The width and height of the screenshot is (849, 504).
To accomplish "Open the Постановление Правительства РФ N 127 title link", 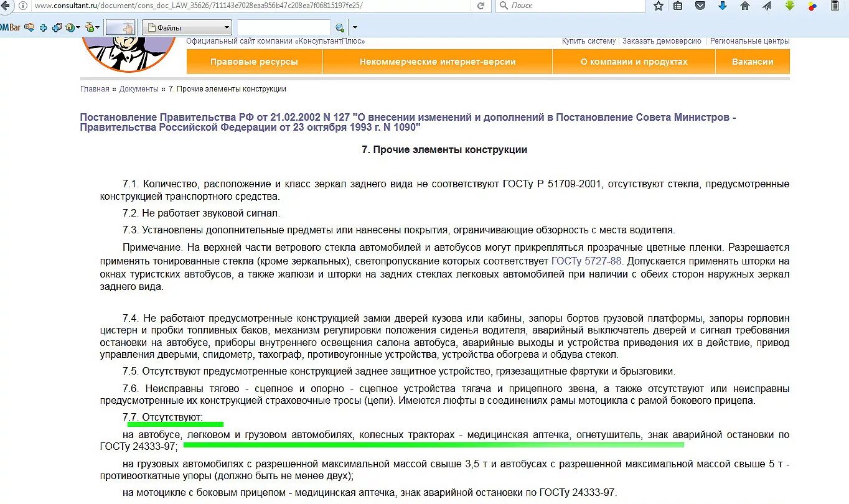I will click(408, 123).
